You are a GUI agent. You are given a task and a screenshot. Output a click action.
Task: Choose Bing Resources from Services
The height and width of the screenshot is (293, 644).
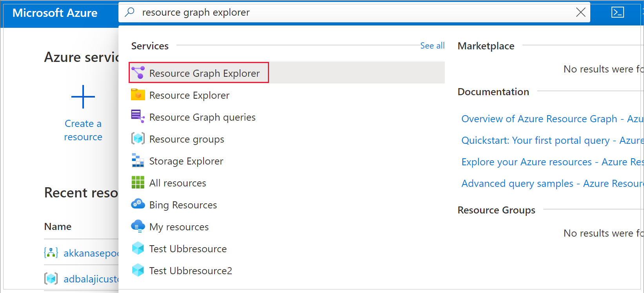(183, 205)
